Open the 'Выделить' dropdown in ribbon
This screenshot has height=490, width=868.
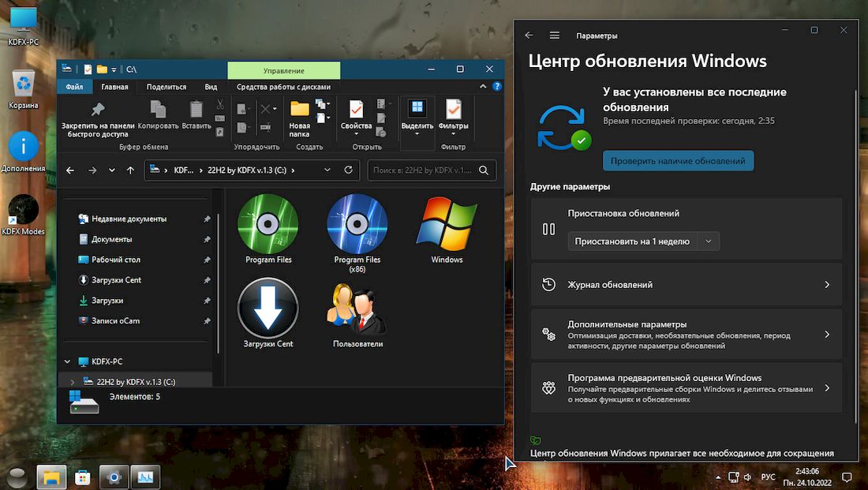tap(417, 126)
